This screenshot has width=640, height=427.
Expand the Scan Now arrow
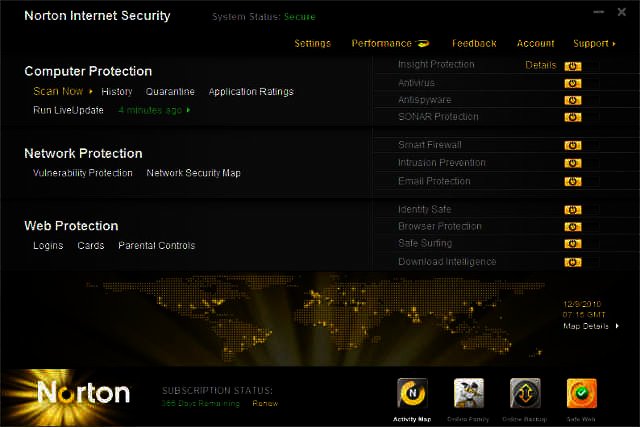pos(91,91)
